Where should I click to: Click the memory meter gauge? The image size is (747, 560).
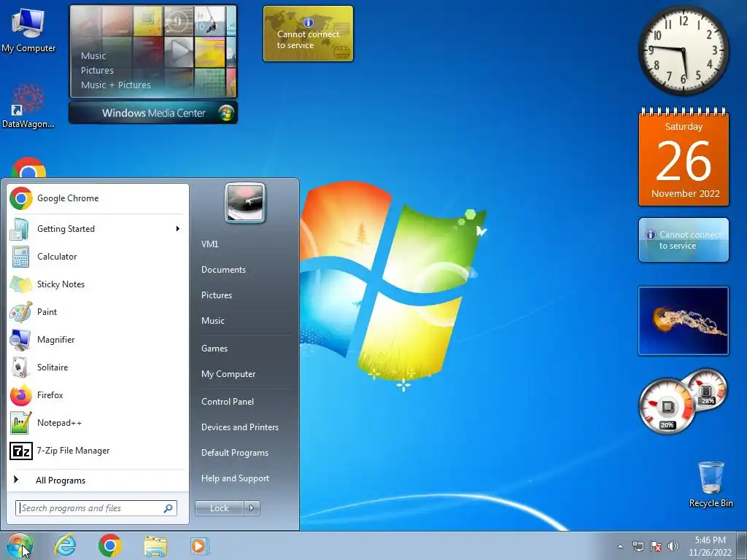click(x=707, y=389)
